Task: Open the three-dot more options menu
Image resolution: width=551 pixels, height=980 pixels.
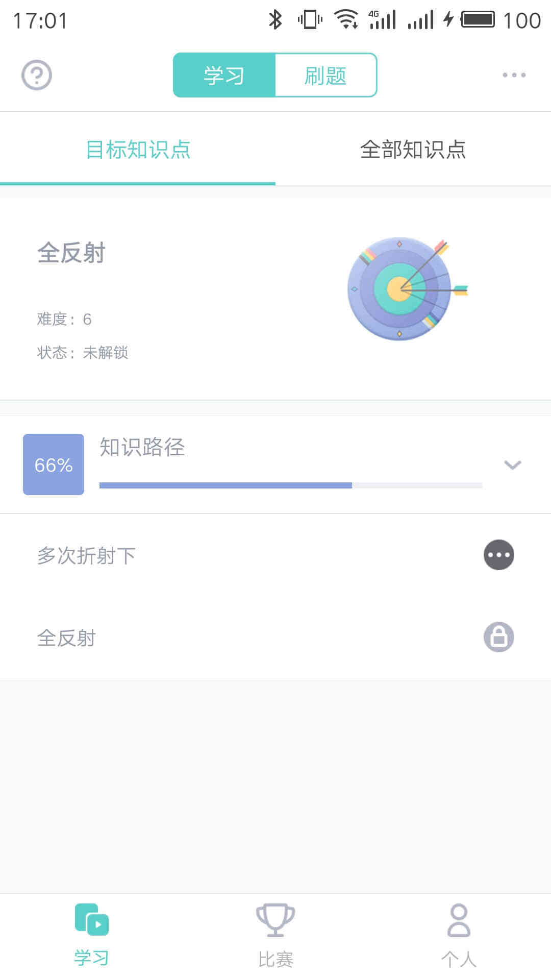Action: 514,75
